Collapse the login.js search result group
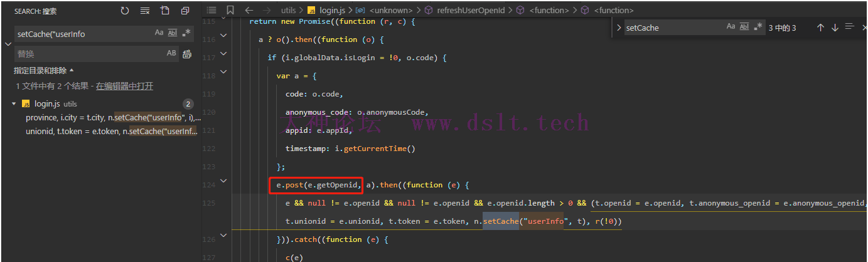The image size is (868, 262). click(14, 104)
